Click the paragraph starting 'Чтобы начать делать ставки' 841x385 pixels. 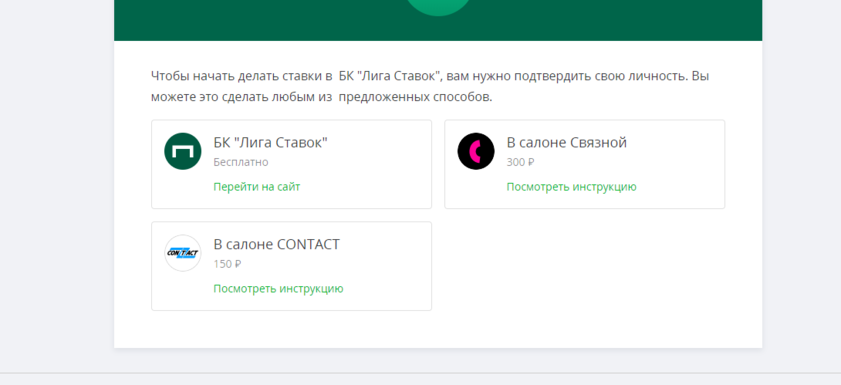tap(430, 86)
